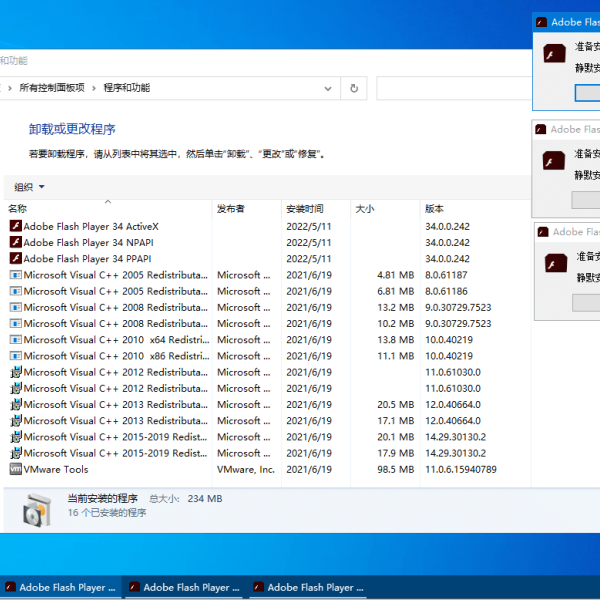The width and height of the screenshot is (600, 600).
Task: Click icon of Visual C++ 2010 x86 Redistributable
Action: pos(15,355)
